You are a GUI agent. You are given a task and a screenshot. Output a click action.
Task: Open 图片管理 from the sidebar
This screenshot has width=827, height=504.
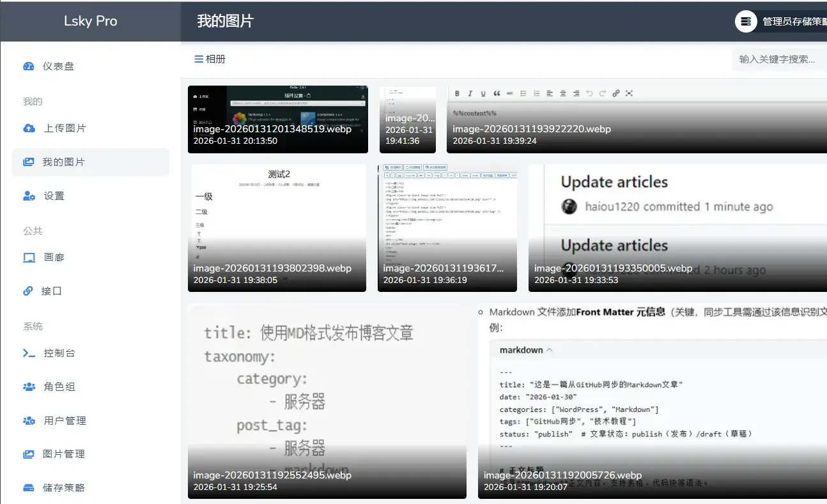64,454
